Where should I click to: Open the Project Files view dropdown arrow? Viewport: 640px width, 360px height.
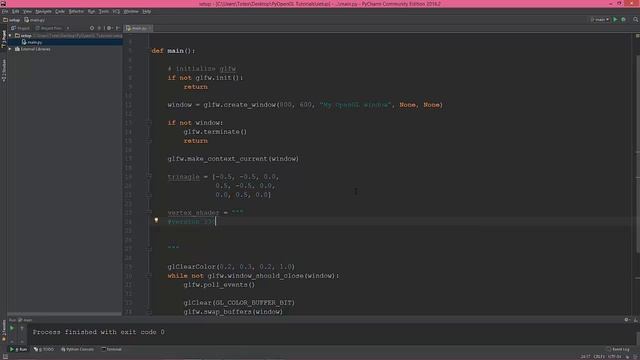coord(68,28)
